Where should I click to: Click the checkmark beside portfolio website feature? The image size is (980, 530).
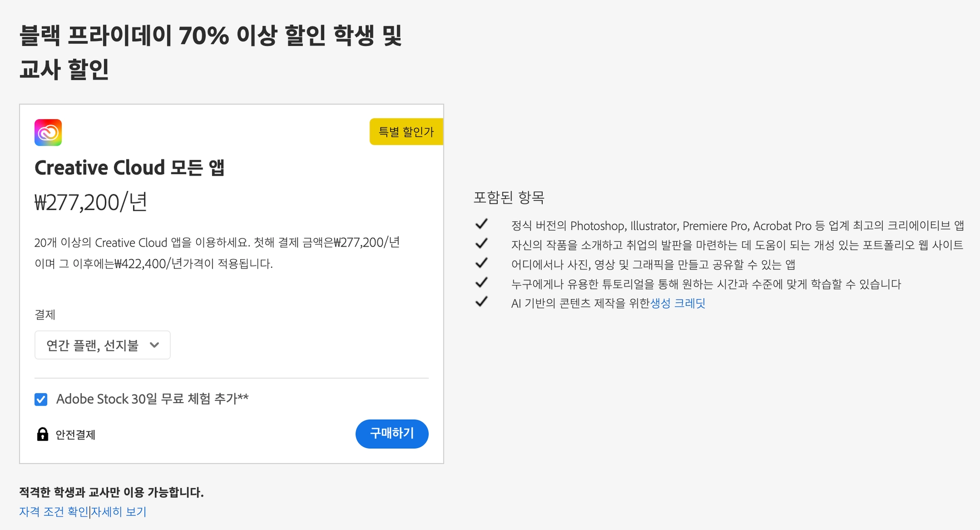tap(481, 244)
